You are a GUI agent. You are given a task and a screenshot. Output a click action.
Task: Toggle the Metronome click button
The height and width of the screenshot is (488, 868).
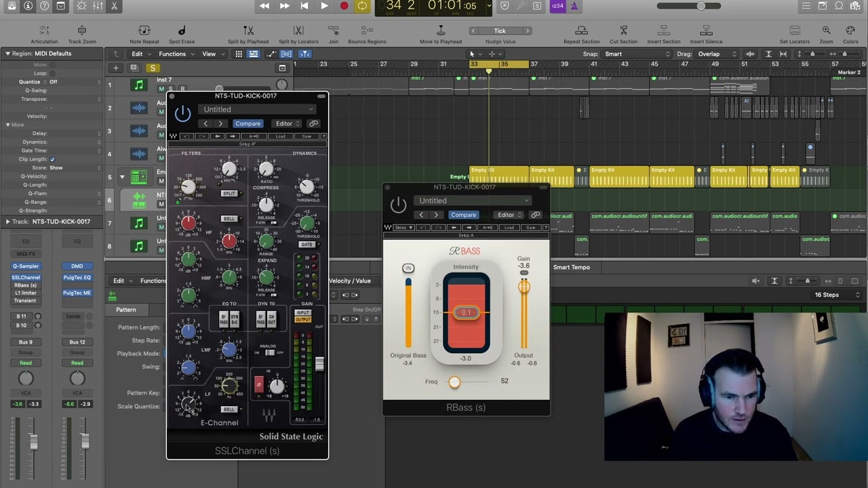574,6
